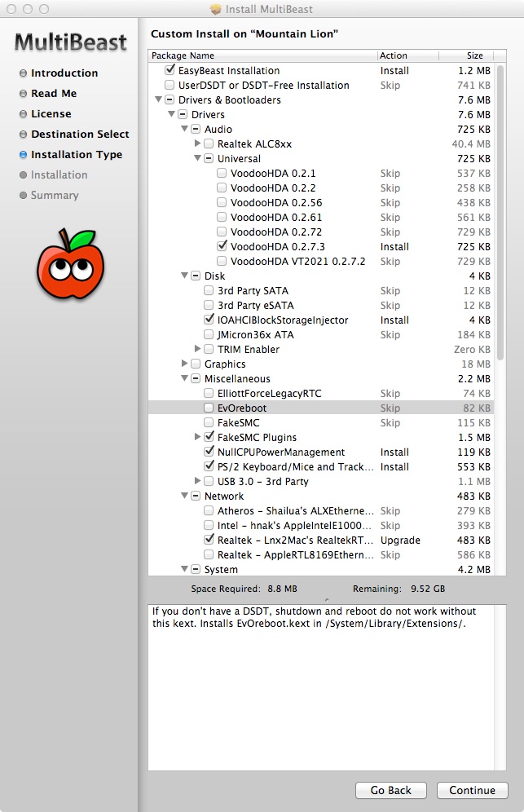Click the Upgrade action for Realtek Lnx2Mac
The height and width of the screenshot is (812, 524).
[x=400, y=541]
